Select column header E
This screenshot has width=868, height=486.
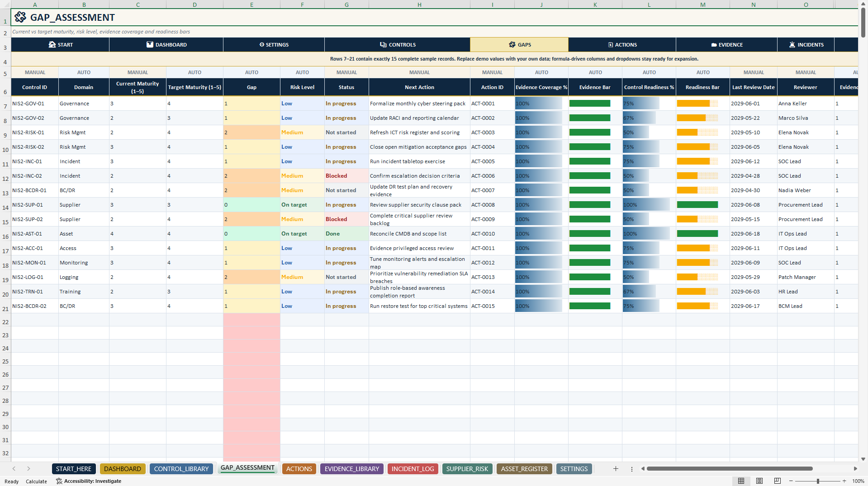click(x=251, y=5)
